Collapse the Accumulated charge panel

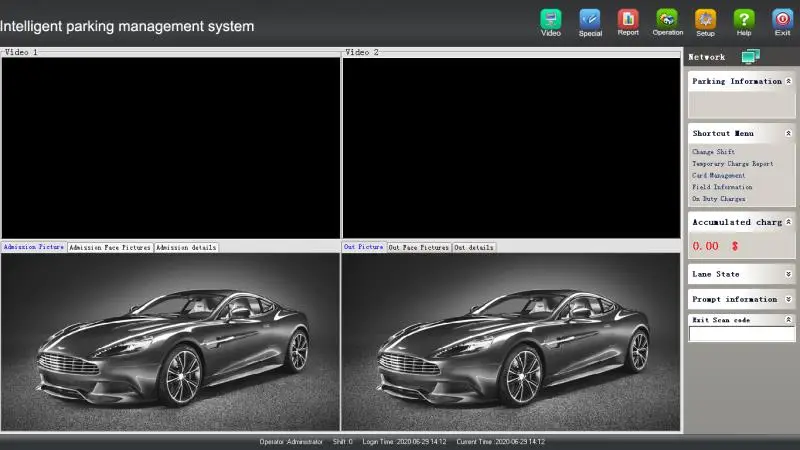point(788,222)
